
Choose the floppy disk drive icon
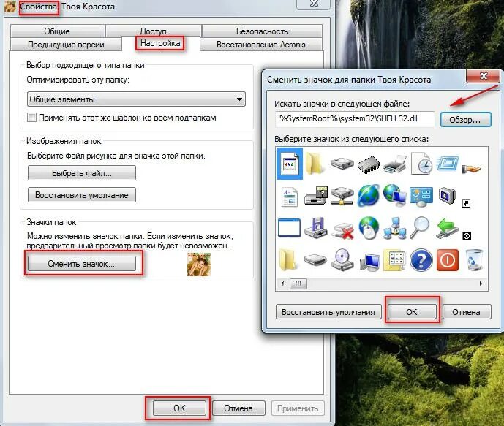pyautogui.click(x=316, y=227)
